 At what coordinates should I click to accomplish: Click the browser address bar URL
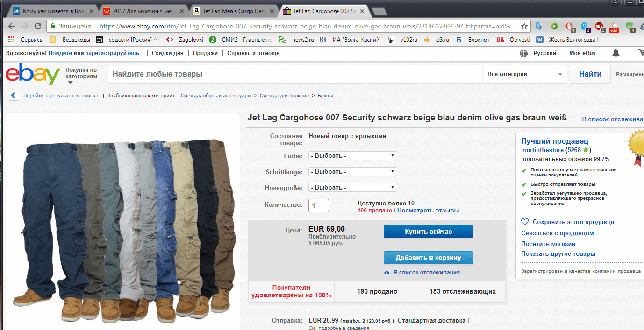coord(306,27)
